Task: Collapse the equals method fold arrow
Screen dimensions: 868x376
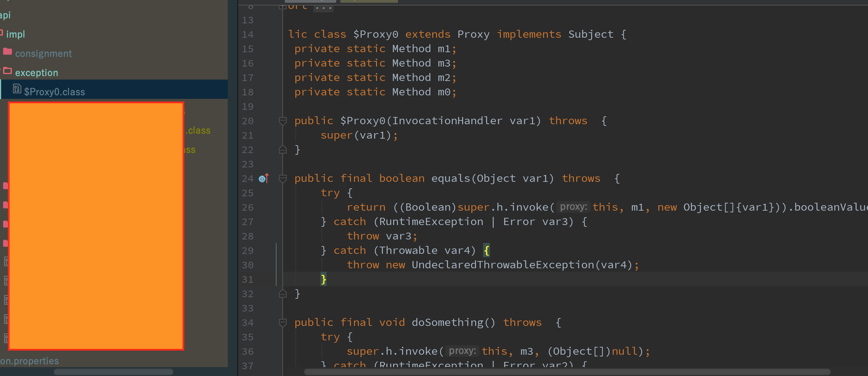Action: (x=283, y=178)
